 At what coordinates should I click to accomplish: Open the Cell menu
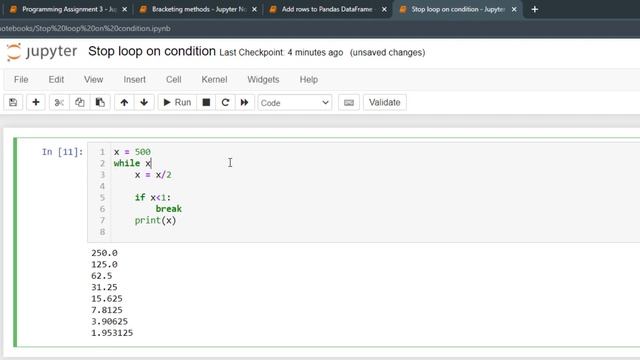[173, 80]
